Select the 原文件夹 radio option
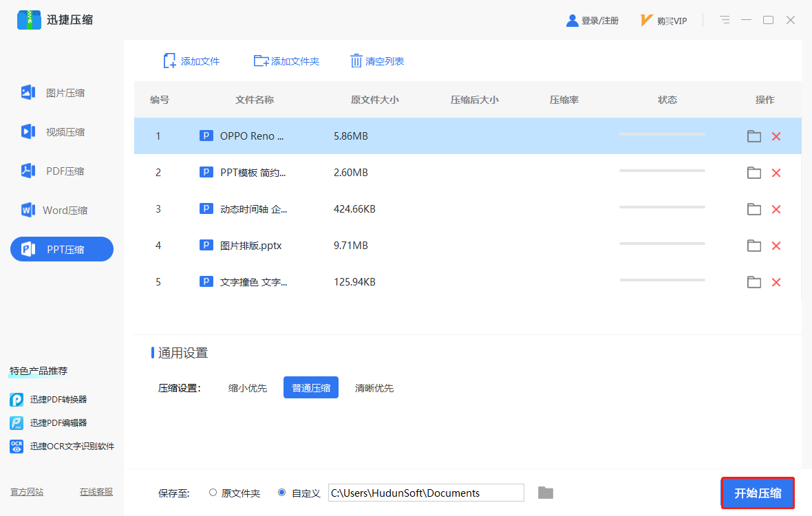Screen dimensions: 812x516 click(213, 493)
